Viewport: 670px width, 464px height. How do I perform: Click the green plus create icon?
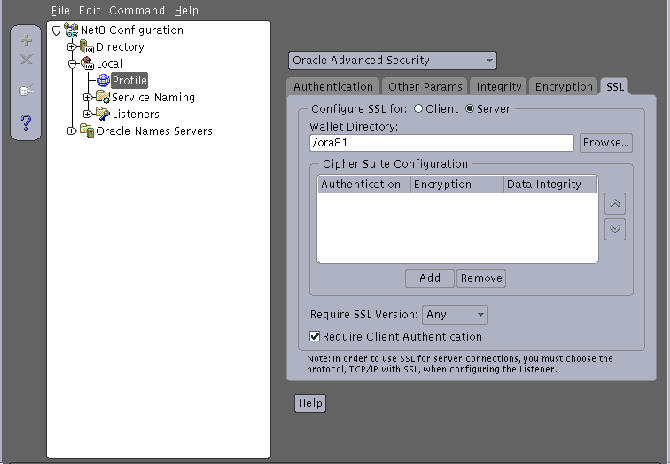coord(26,40)
